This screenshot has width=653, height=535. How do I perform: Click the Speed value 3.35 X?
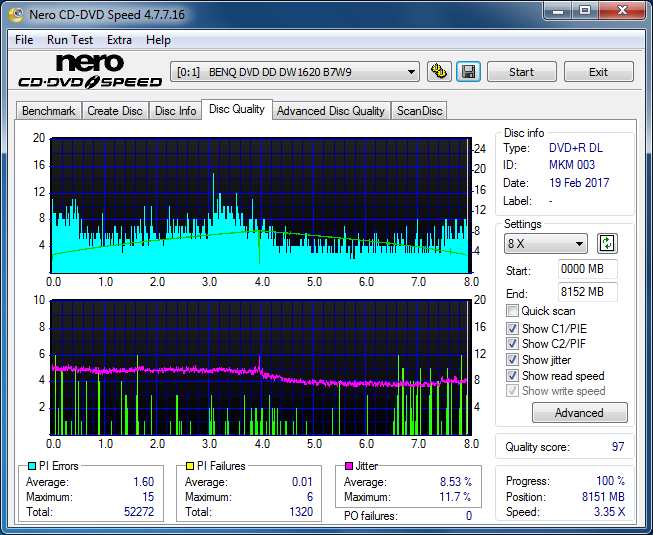610,512
